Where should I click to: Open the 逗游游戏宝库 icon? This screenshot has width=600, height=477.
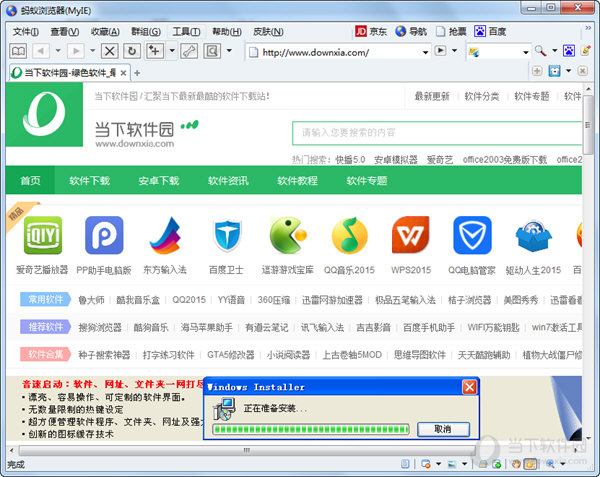coord(288,235)
